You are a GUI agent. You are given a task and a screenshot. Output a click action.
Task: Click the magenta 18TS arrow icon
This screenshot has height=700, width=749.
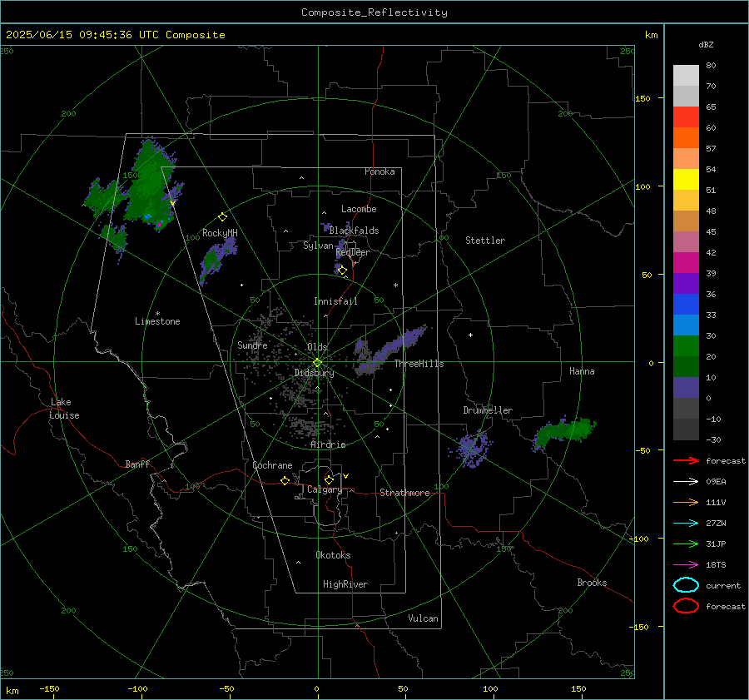[686, 565]
